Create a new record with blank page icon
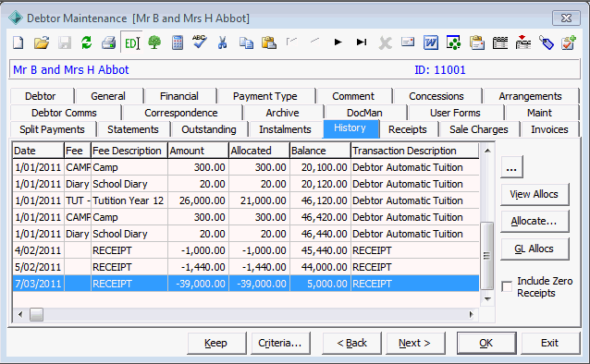Image resolution: width=590 pixels, height=364 pixels. (18, 42)
